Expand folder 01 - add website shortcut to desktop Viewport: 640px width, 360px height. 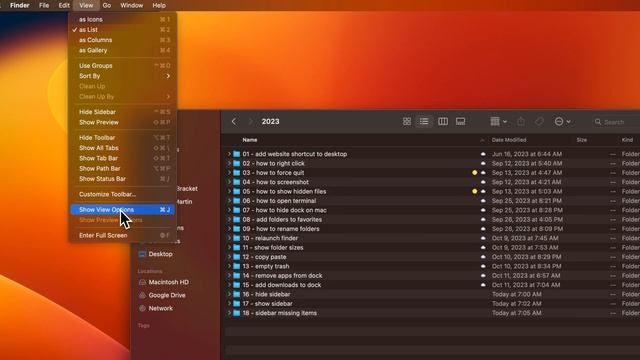coord(229,154)
